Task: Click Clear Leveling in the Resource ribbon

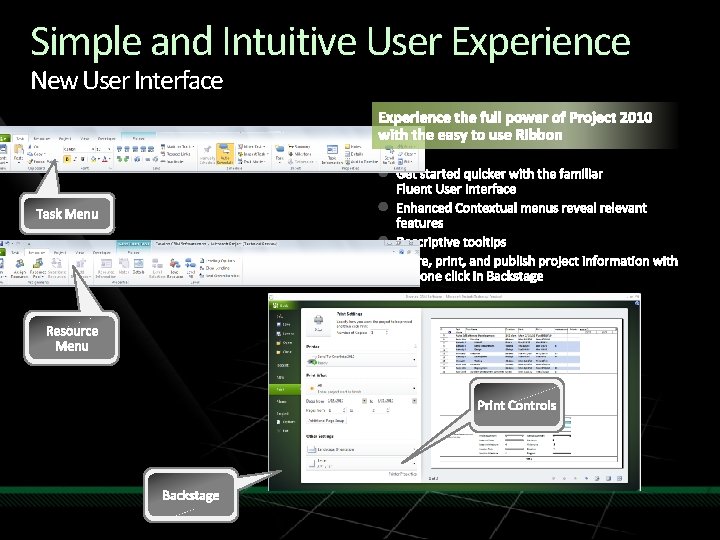Action: pos(215,268)
